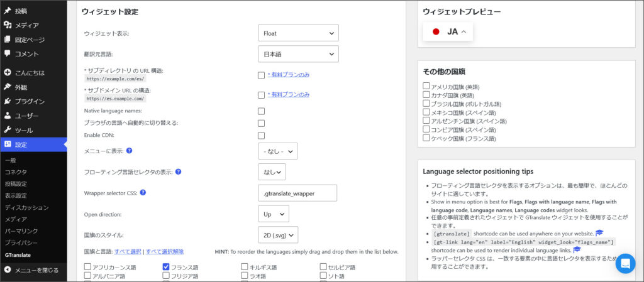Viewport: 644px width, 282px height.
Task: Click the plug icon beside プラグイン
Action: pyautogui.click(x=8, y=101)
